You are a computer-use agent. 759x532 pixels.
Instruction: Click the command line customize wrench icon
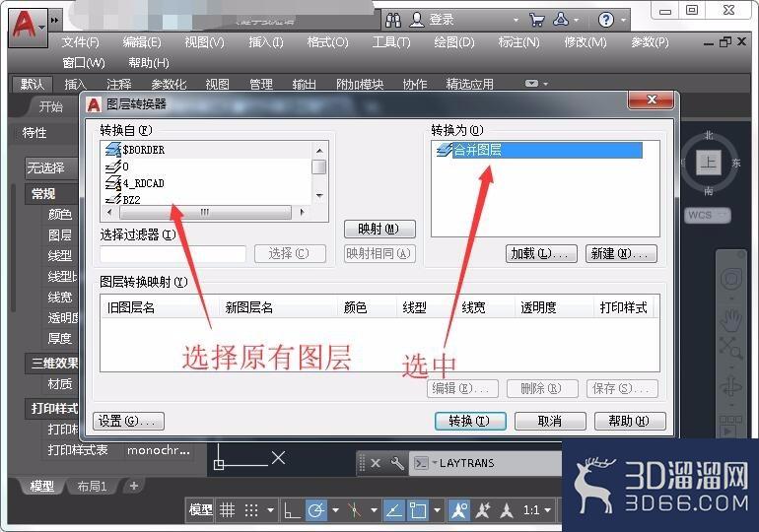(397, 463)
